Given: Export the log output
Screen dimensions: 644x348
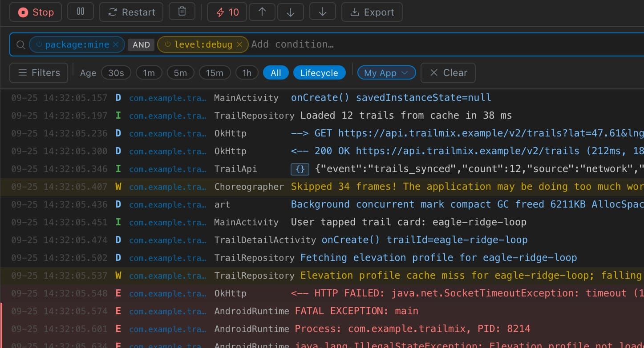Looking at the screenshot, I should [372, 12].
